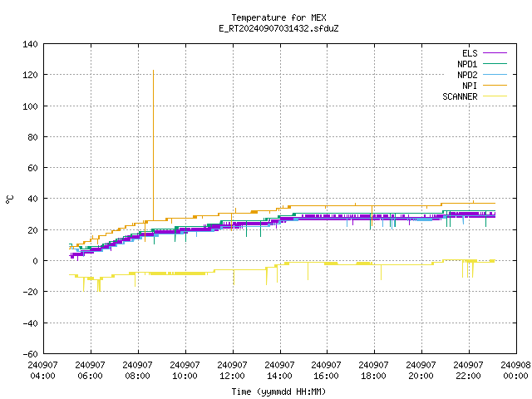Click the y-axis tick label 80

(32, 137)
